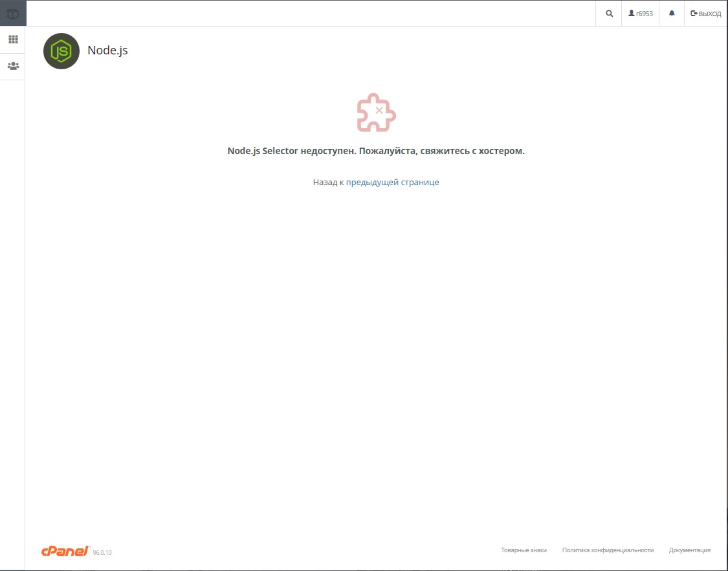Expand the r6953 user menu
The width and height of the screenshot is (728, 571).
tap(640, 14)
